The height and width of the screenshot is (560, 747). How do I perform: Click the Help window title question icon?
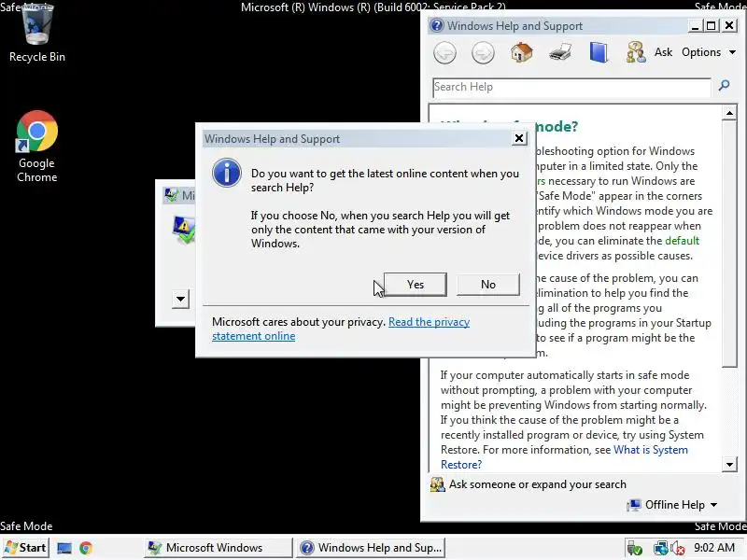point(437,26)
